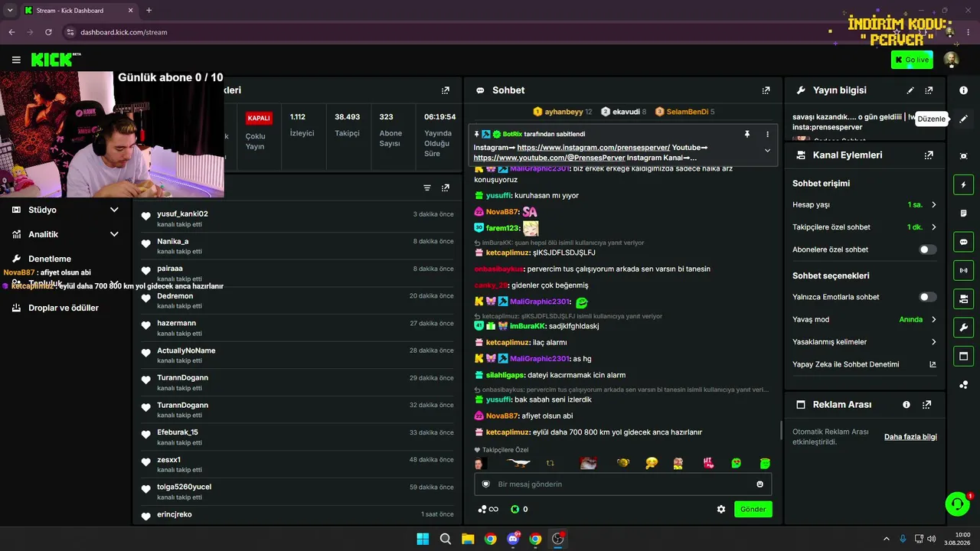Filter the activity feed list

pyautogui.click(x=427, y=187)
